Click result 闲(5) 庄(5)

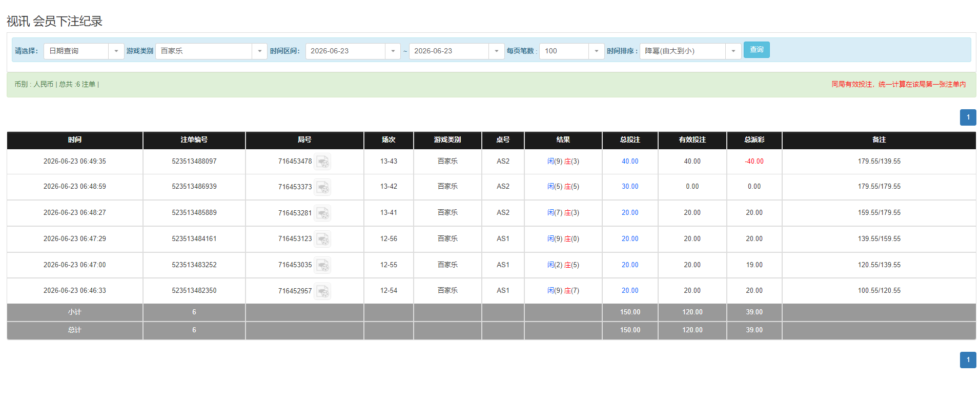(x=563, y=187)
